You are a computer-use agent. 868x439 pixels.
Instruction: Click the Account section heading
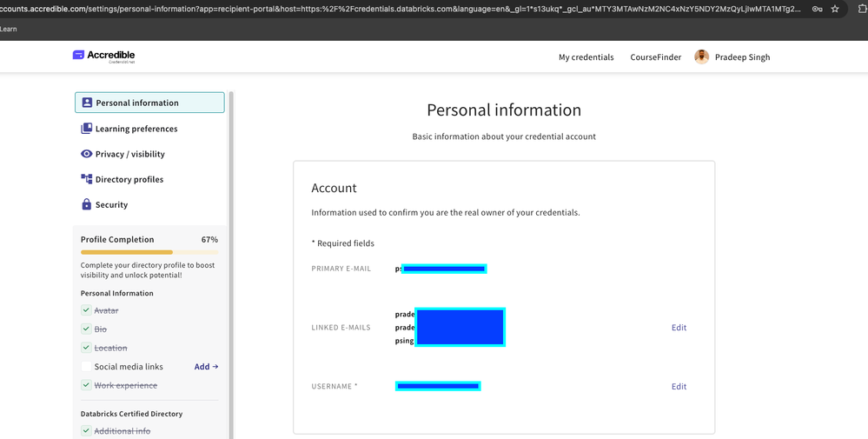pos(334,189)
